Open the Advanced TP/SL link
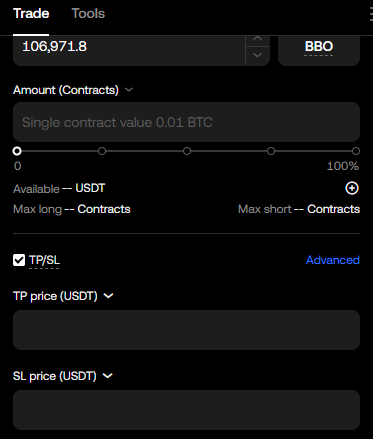Image resolution: width=373 pixels, height=439 pixels. tap(333, 260)
